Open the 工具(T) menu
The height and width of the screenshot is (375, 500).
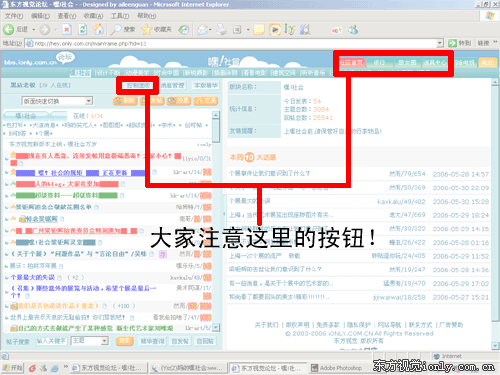(120, 16)
